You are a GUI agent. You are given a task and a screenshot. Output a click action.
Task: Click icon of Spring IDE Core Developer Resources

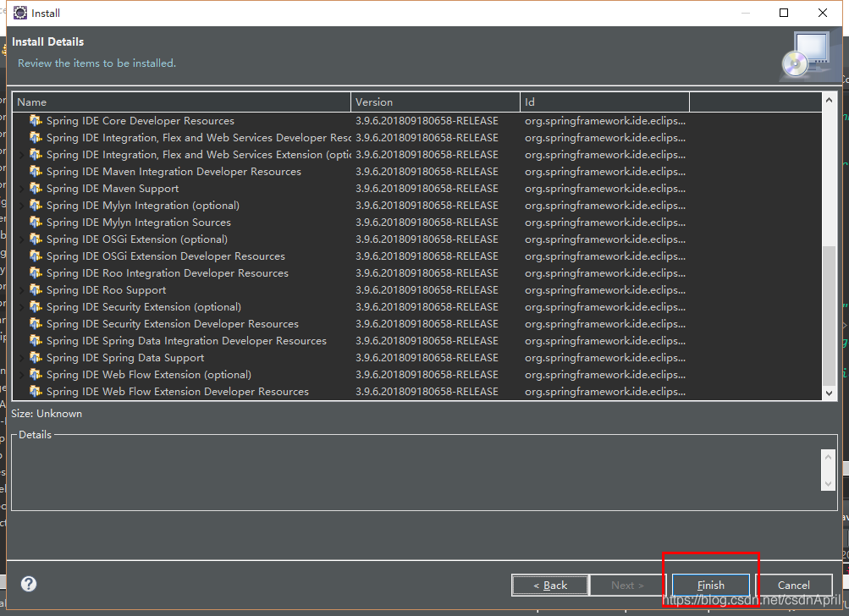pyautogui.click(x=36, y=120)
